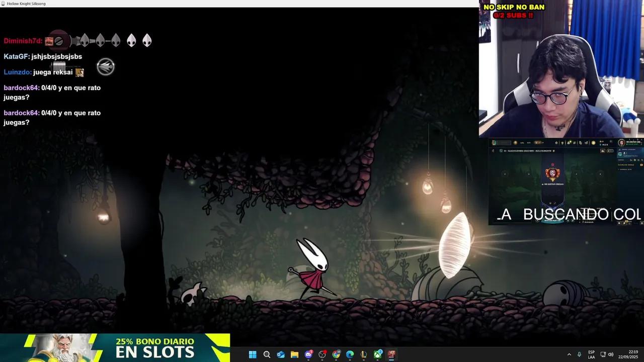Click the "NO SKIP NO BAN" overlay text
The image size is (644, 362).
tap(514, 7)
